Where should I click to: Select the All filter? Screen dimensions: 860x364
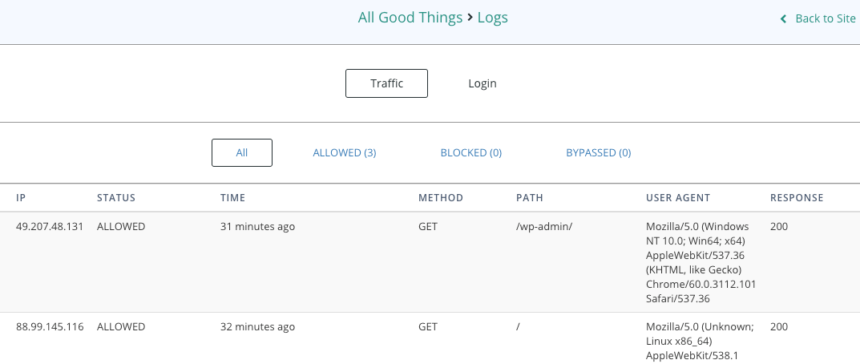point(242,152)
